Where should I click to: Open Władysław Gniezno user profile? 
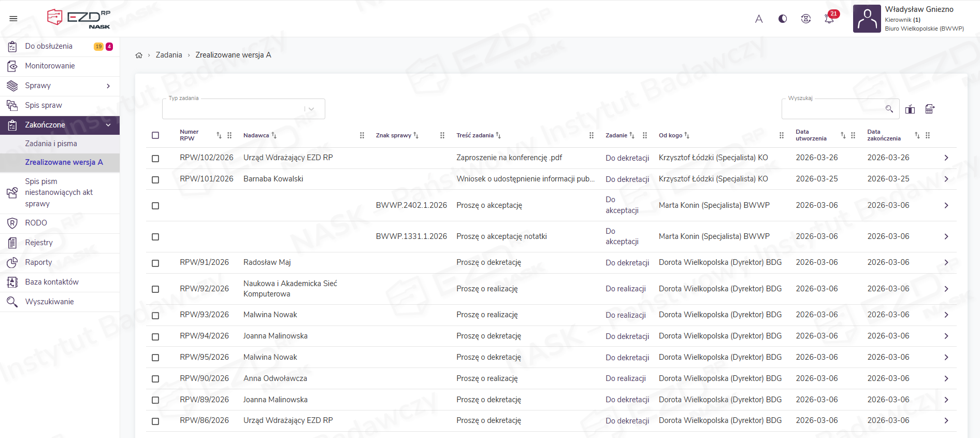pos(912,19)
